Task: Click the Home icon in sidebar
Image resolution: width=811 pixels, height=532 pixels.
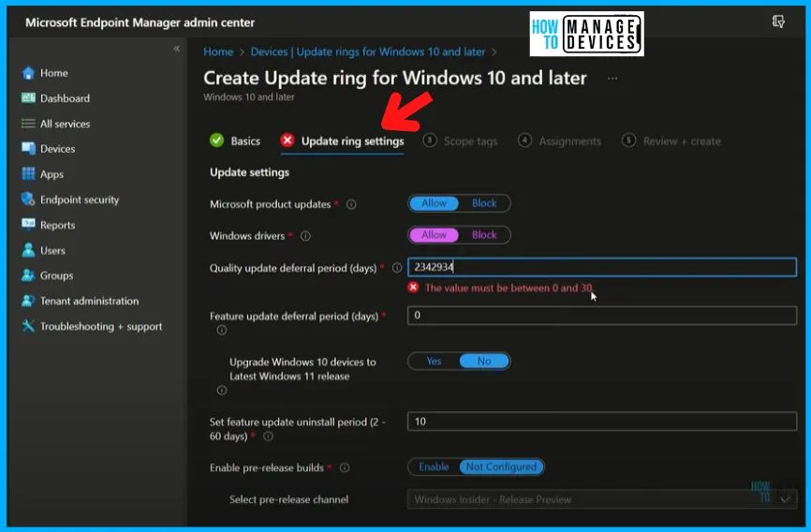Action: (28, 73)
